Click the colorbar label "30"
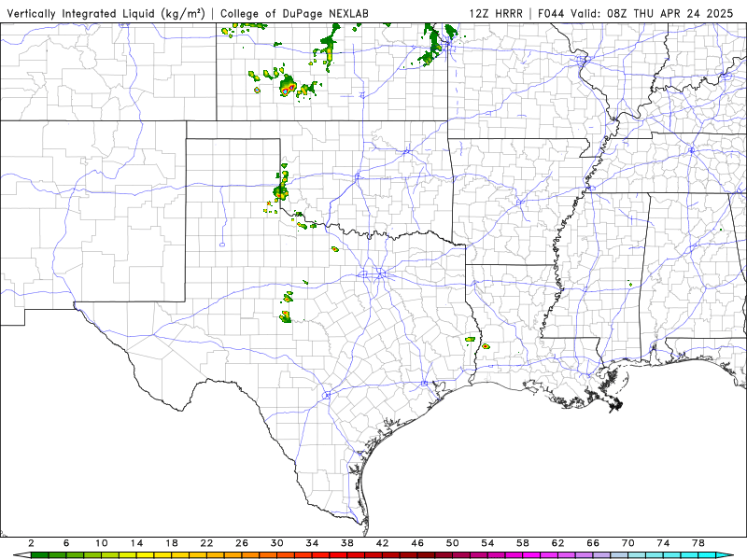This screenshot has height=560, width=747. tap(277, 543)
